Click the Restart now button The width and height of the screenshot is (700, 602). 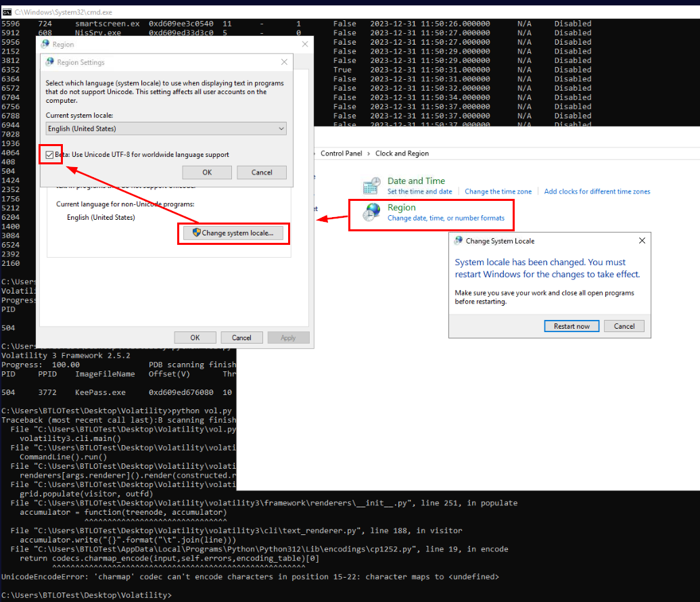pyautogui.click(x=571, y=326)
